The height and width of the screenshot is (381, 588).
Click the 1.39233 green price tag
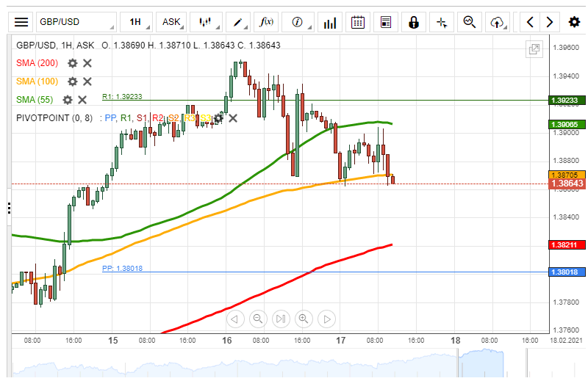tap(567, 100)
